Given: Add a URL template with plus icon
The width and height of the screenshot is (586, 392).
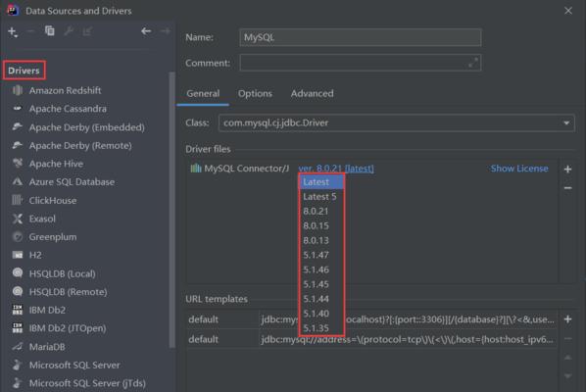Looking at the screenshot, I should tap(567, 319).
